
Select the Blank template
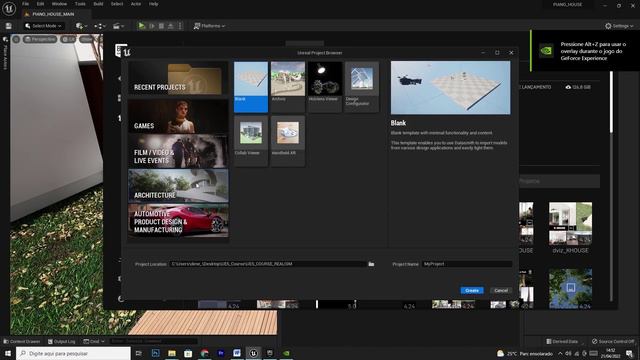click(251, 87)
